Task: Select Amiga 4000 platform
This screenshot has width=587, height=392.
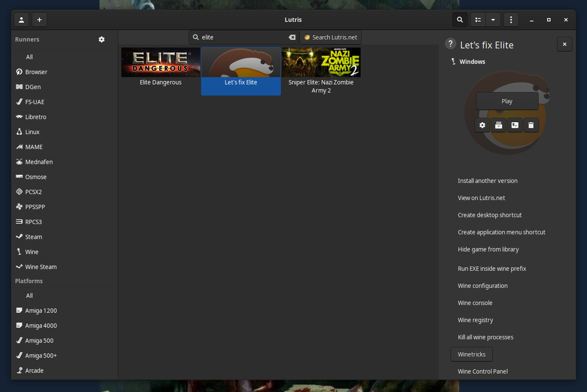Action: click(64, 326)
